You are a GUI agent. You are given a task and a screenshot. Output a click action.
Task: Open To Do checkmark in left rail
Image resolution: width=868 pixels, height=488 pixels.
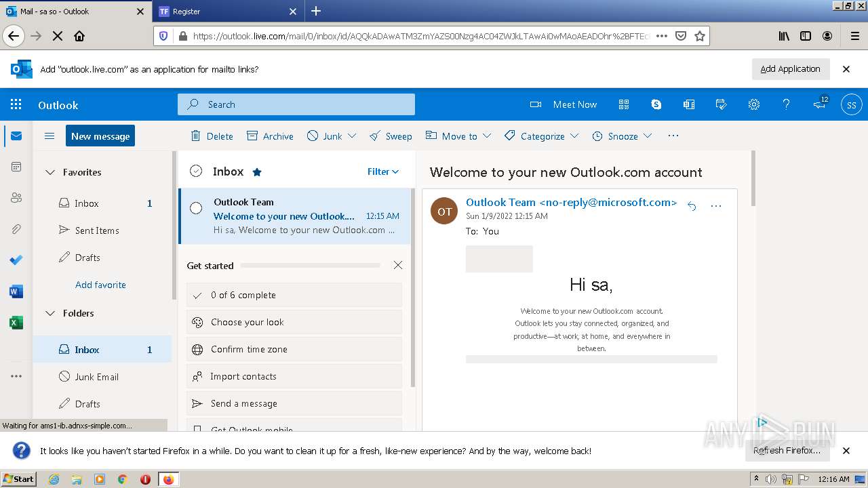point(16,260)
